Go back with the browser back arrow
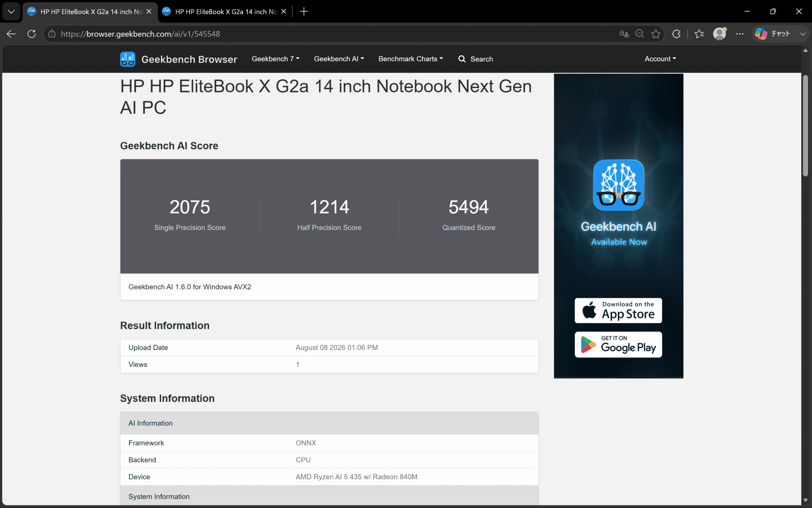The height and width of the screenshot is (508, 812). [11, 34]
